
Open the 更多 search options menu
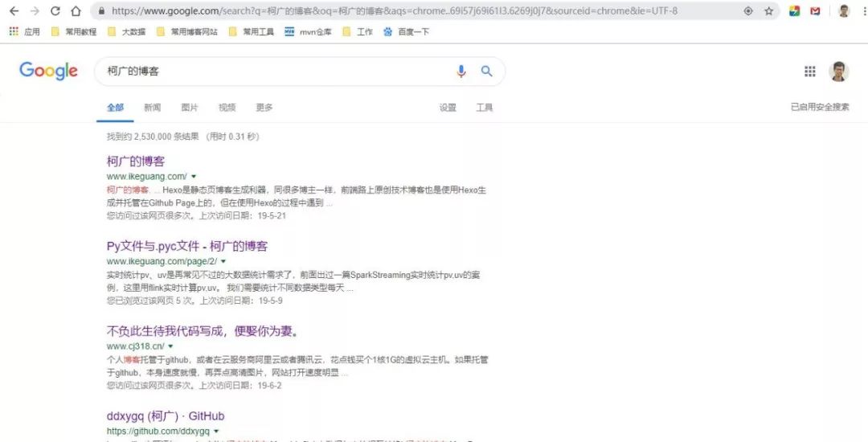pyautogui.click(x=264, y=108)
